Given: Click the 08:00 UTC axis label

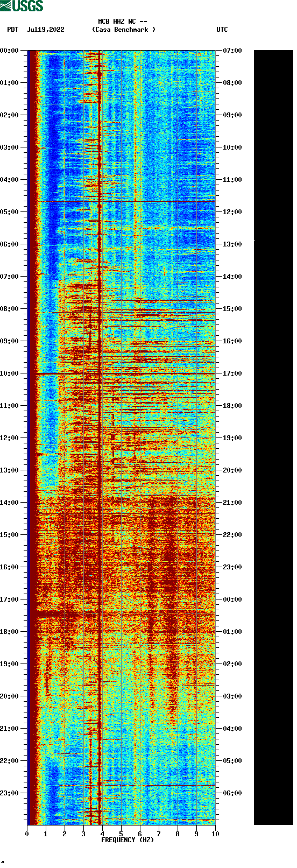Looking at the screenshot, I should pyautogui.click(x=232, y=83).
